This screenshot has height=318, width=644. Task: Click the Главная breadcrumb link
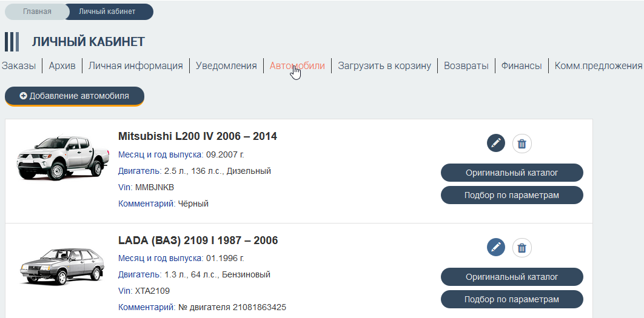click(37, 12)
